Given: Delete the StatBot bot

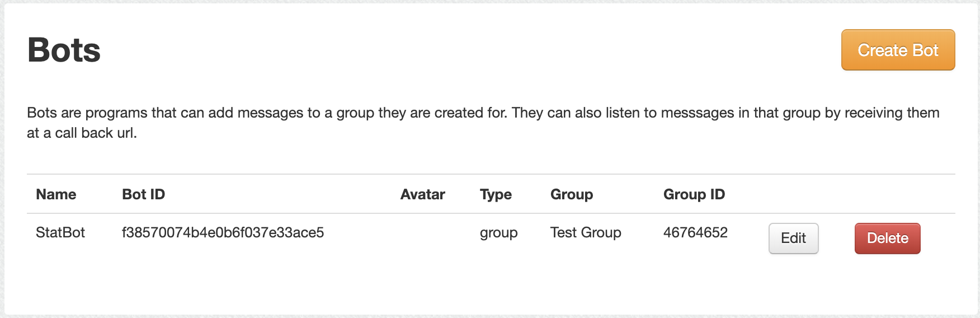Looking at the screenshot, I should 887,238.
